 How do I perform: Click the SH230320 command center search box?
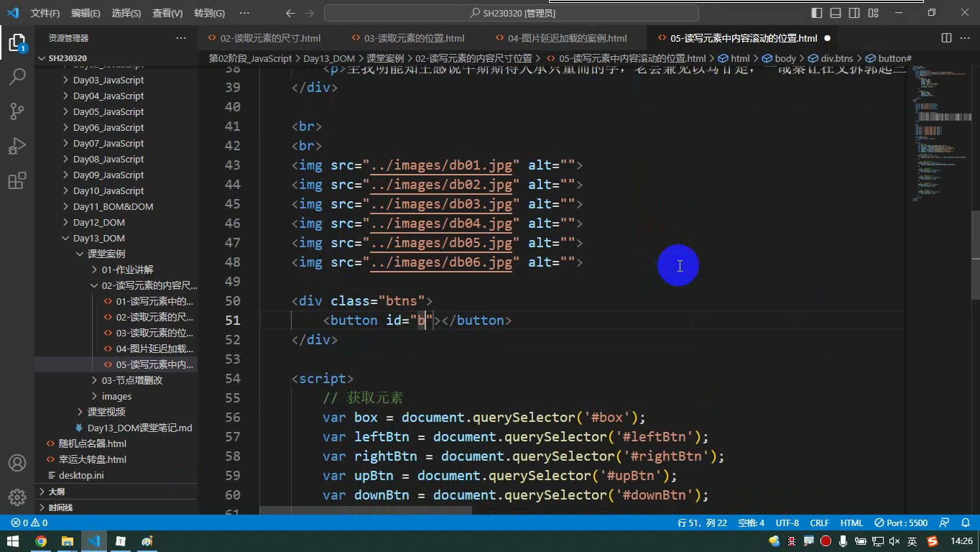tap(512, 13)
